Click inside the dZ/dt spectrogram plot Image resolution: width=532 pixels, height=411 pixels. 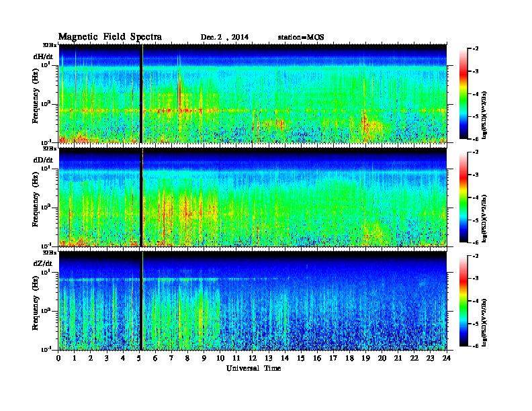click(x=253, y=301)
